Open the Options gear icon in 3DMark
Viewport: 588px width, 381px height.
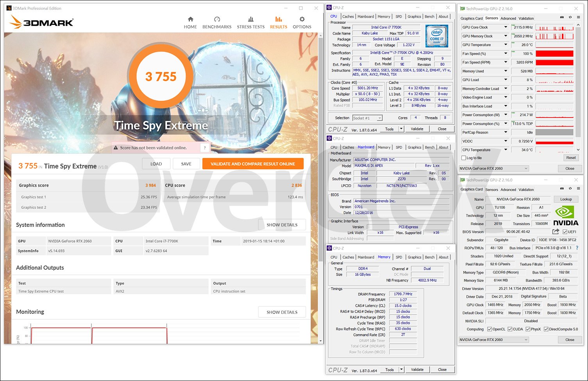click(302, 19)
